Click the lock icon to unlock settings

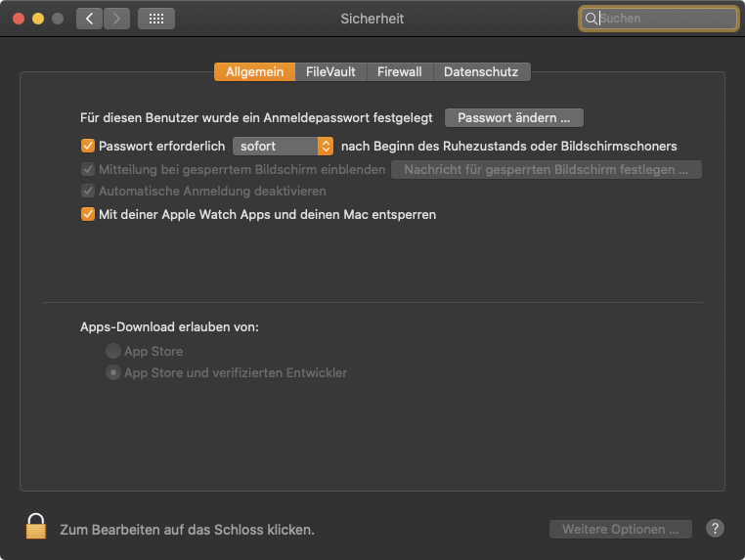click(x=35, y=526)
